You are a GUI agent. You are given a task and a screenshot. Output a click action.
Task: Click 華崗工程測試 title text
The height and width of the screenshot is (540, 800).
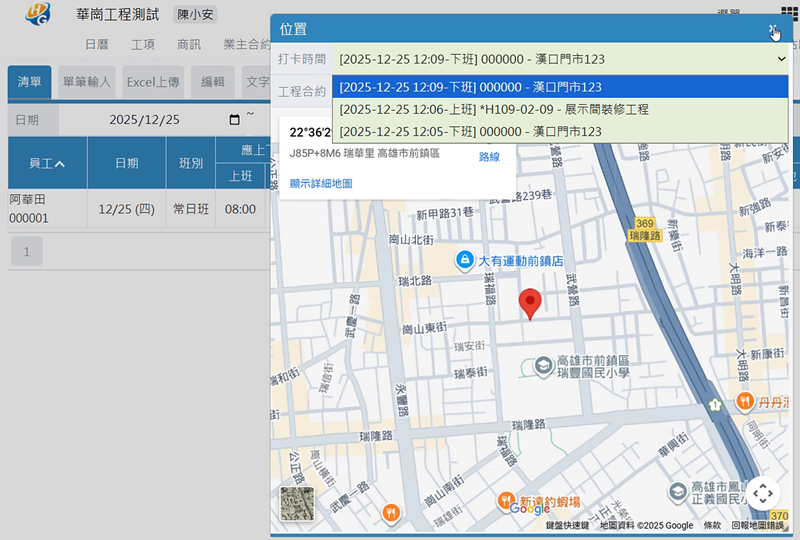tap(117, 14)
